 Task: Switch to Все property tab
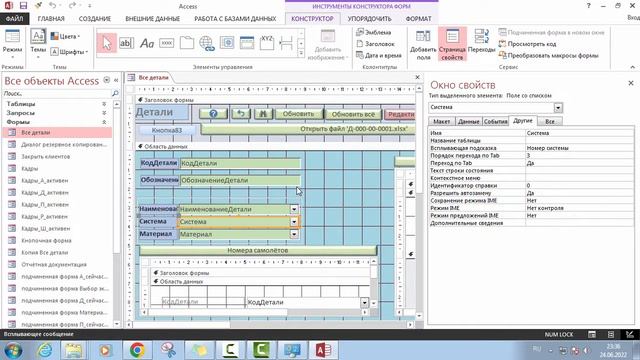click(549, 122)
